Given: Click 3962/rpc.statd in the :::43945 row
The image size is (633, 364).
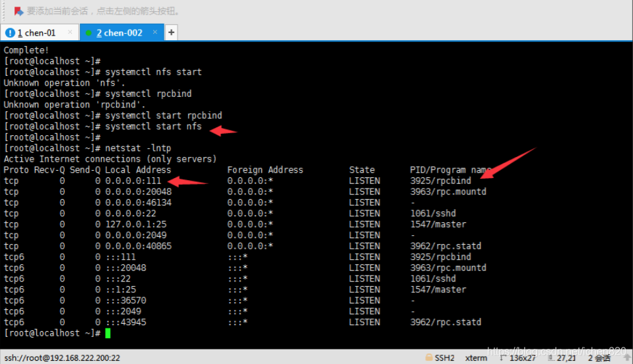Looking at the screenshot, I should (x=446, y=322).
